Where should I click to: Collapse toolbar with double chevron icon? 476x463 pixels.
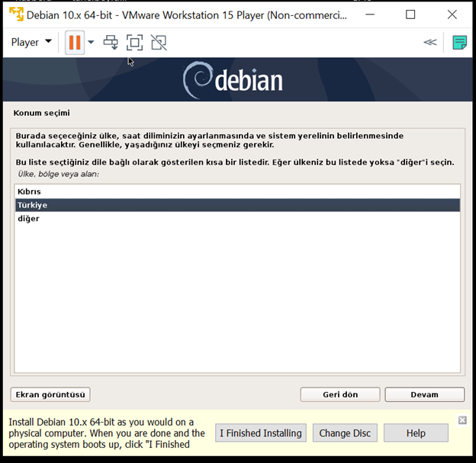coord(430,42)
